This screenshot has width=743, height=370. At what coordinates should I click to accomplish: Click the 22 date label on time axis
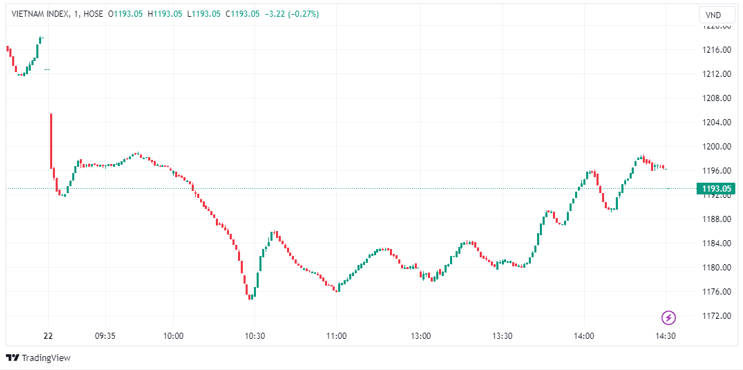[48, 335]
